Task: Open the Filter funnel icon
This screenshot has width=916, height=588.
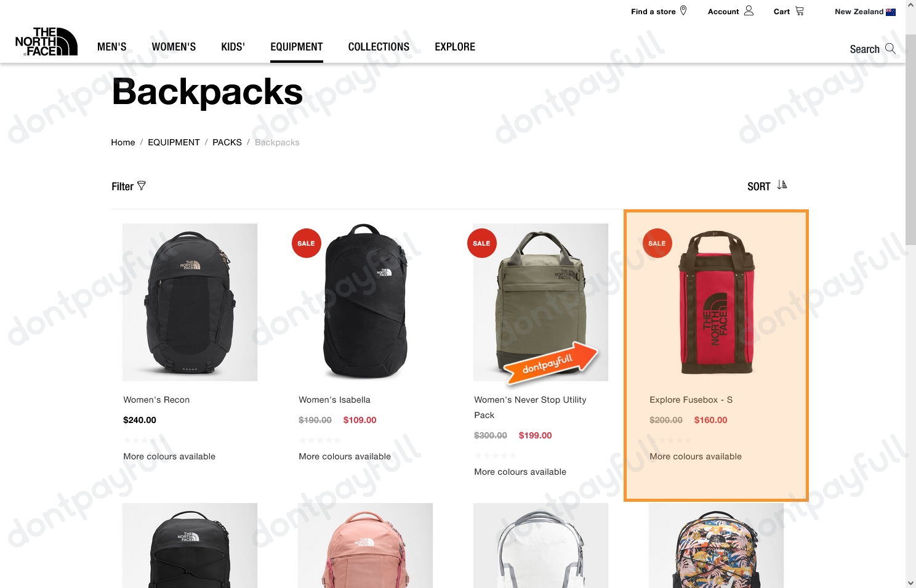Action: pyautogui.click(x=142, y=185)
